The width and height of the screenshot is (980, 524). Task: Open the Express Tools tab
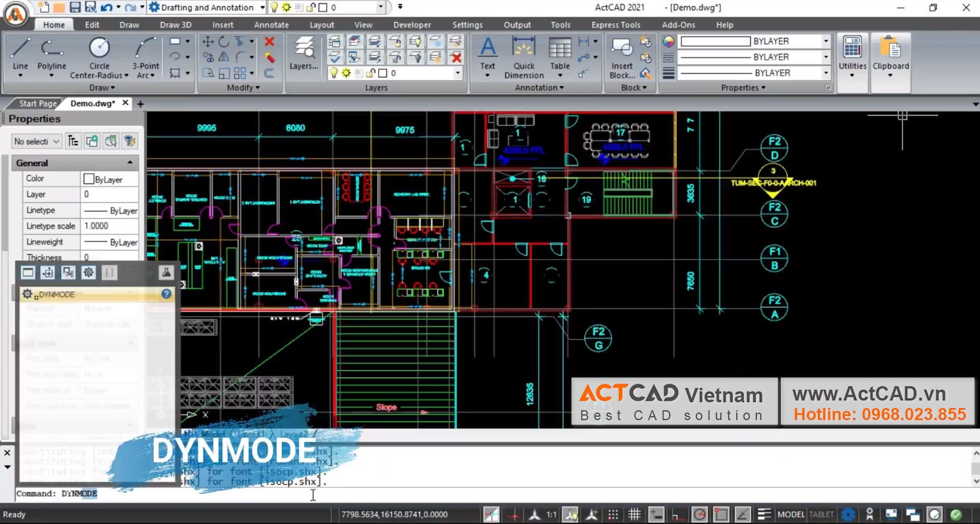[x=616, y=25]
